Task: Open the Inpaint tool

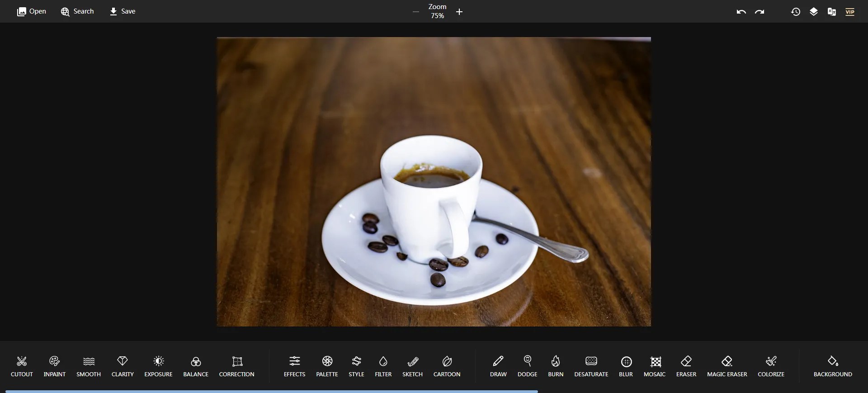Action: coord(55,366)
